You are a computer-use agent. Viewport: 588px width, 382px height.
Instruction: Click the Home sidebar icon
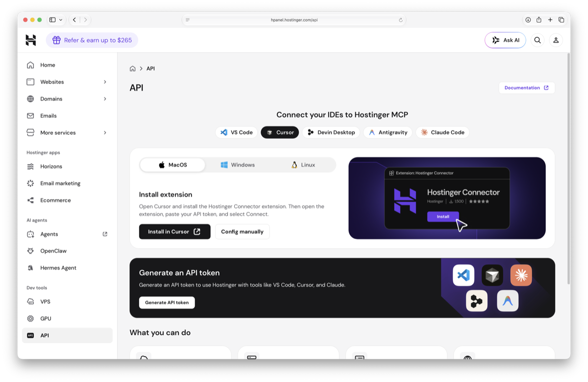click(x=30, y=65)
